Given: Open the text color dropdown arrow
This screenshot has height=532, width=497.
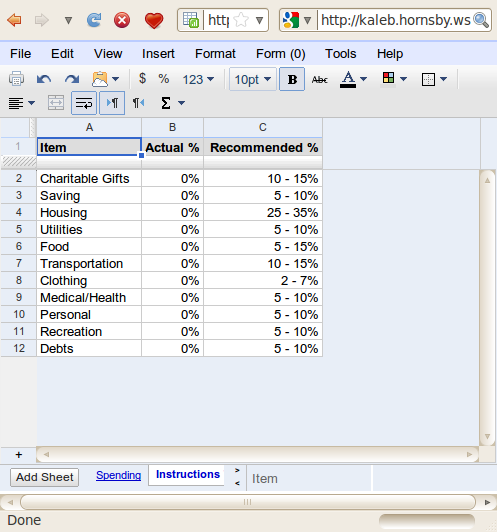Looking at the screenshot, I should click(363, 79).
